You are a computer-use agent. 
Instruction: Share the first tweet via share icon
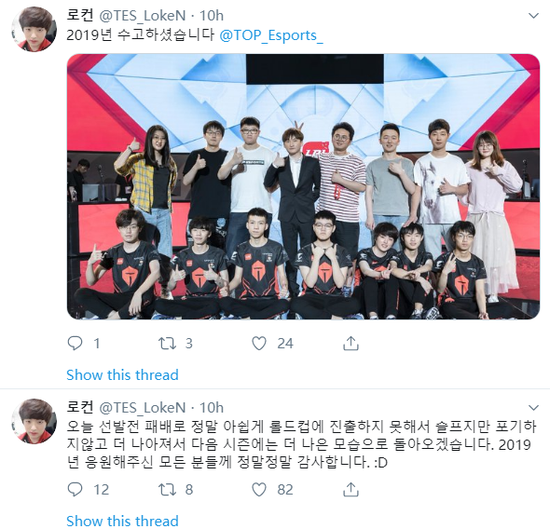(x=350, y=343)
